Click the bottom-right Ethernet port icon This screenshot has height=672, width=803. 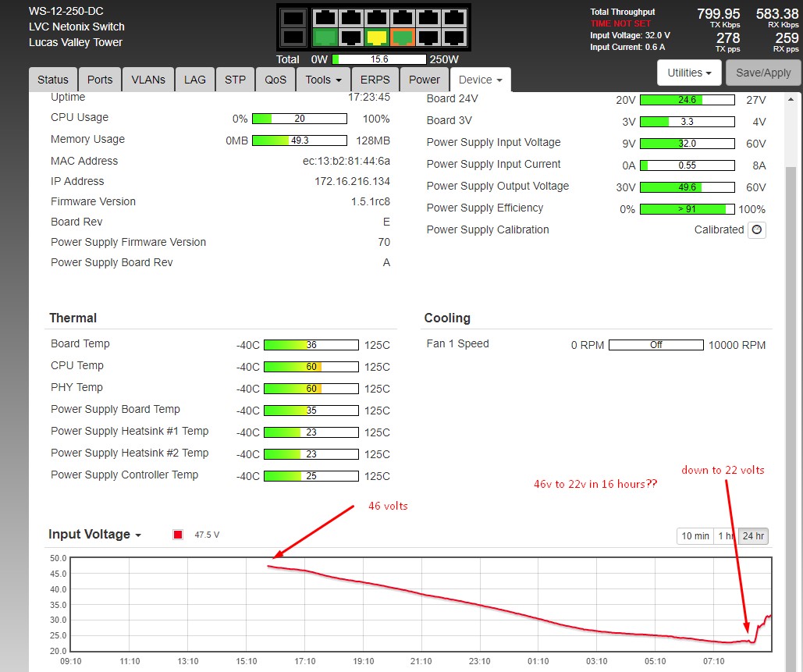coord(453,37)
